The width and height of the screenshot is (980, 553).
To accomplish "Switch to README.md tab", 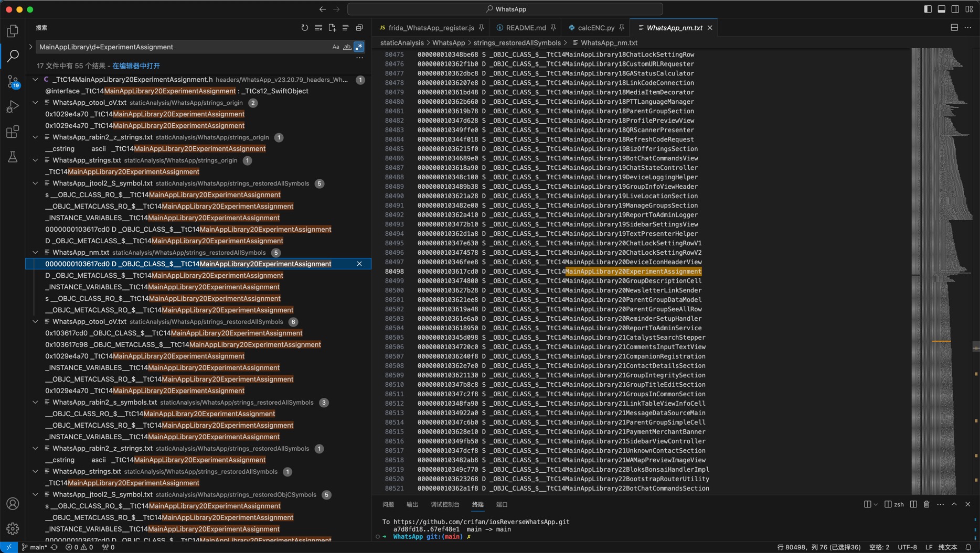I will coord(526,28).
